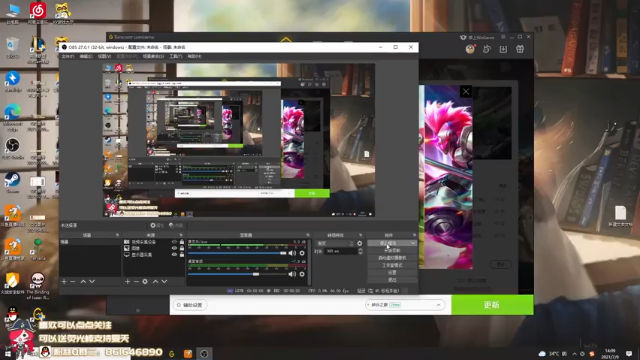Toggle lock on 显示器采集 source
This screenshot has width=640, height=360.
click(x=182, y=254)
